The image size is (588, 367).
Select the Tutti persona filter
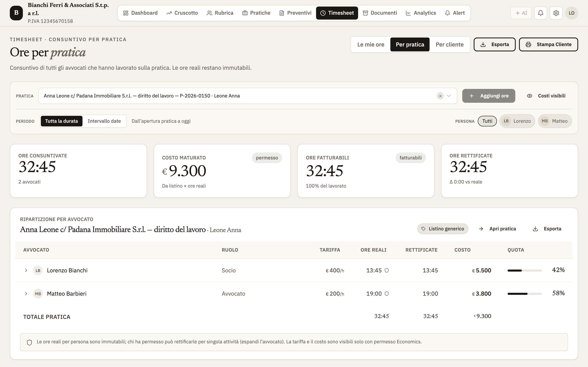487,121
